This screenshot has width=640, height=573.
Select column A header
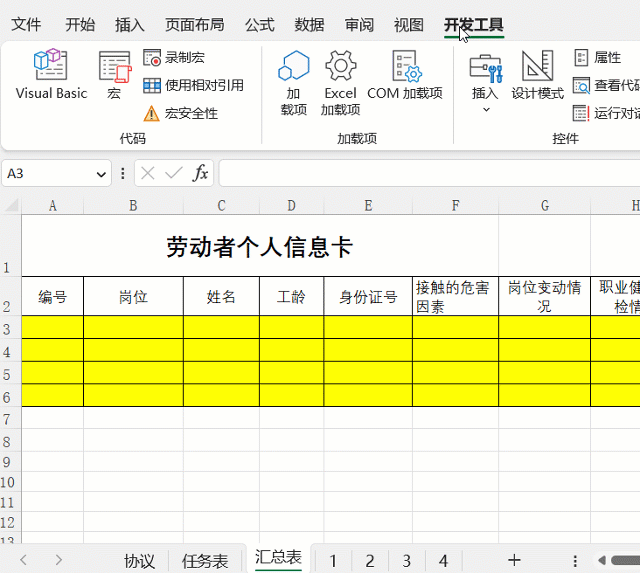53,206
